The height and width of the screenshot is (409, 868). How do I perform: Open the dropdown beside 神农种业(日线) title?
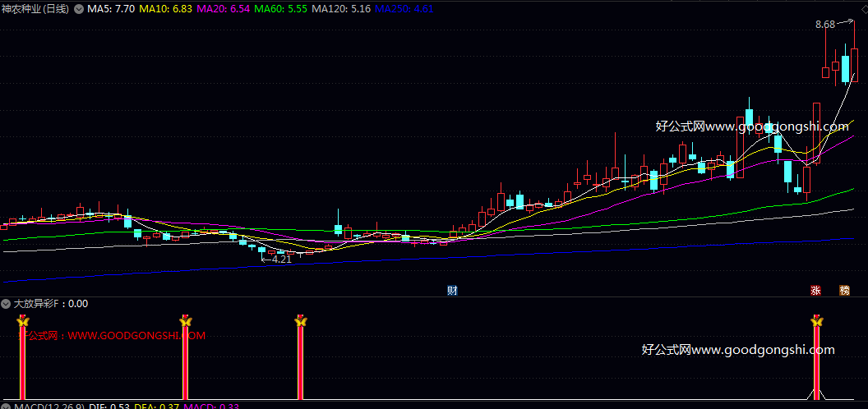[x=79, y=9]
